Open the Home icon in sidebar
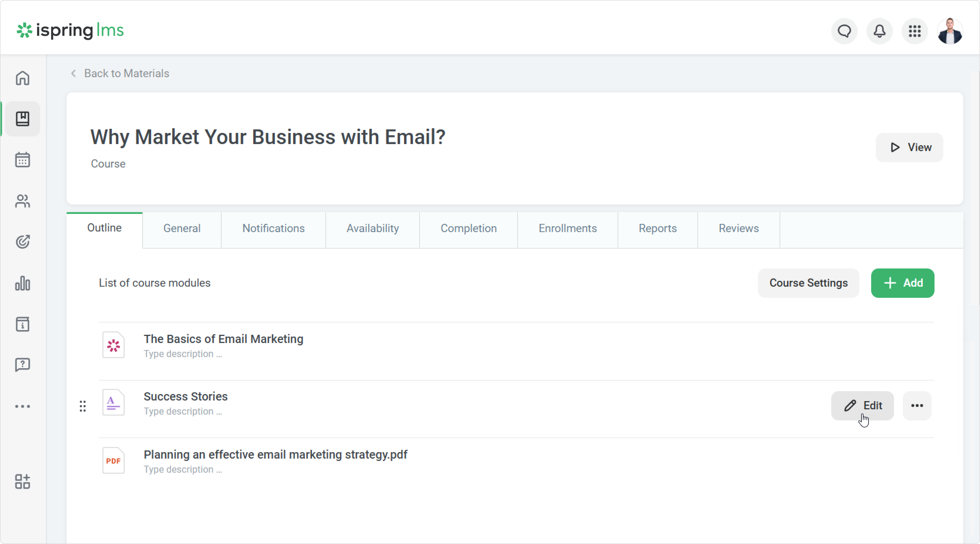Screen dimensions: 980x544 click(22, 78)
